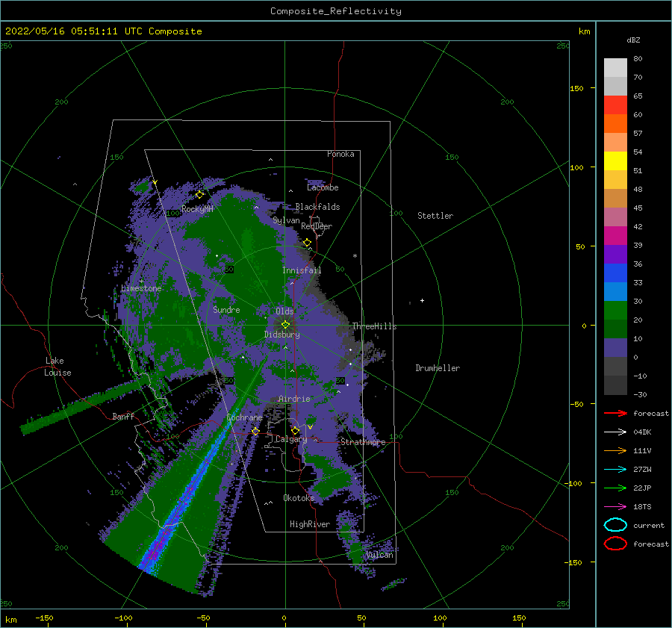Click the white plus marker east of ThreeHills
The width and height of the screenshot is (672, 628).
(422, 300)
